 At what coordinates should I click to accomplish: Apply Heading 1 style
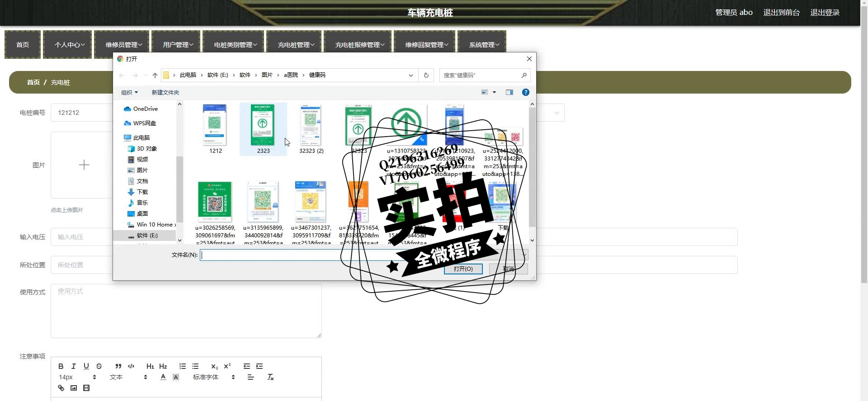tap(150, 366)
